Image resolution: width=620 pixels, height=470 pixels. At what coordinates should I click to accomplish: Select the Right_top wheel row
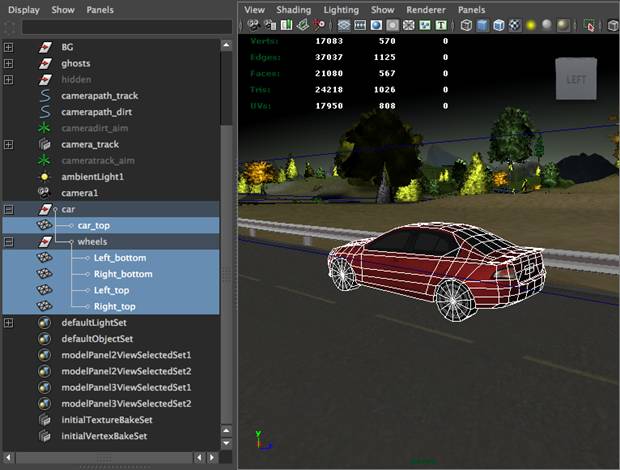click(x=111, y=306)
